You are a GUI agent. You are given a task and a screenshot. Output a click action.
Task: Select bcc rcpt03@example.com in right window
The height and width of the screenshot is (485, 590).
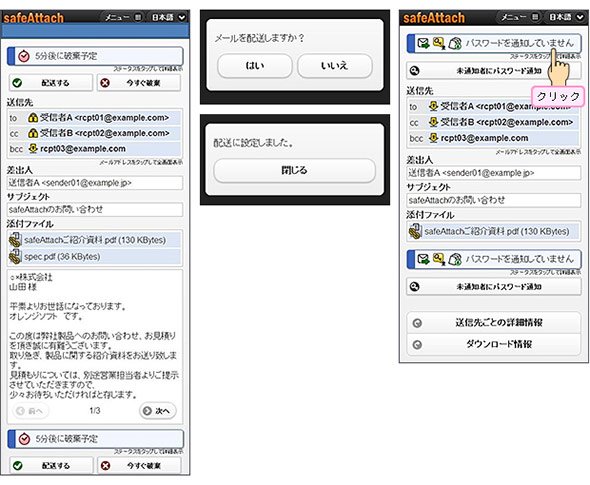coord(494,138)
